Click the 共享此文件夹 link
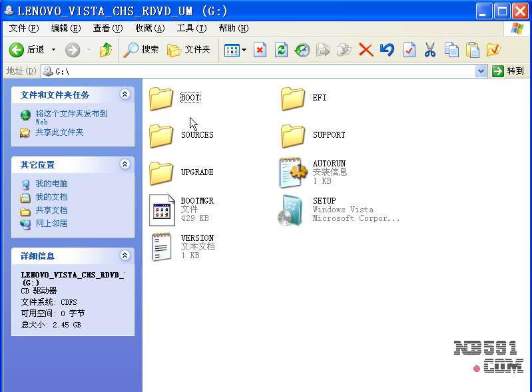The width and height of the screenshot is (532, 392). tap(59, 132)
